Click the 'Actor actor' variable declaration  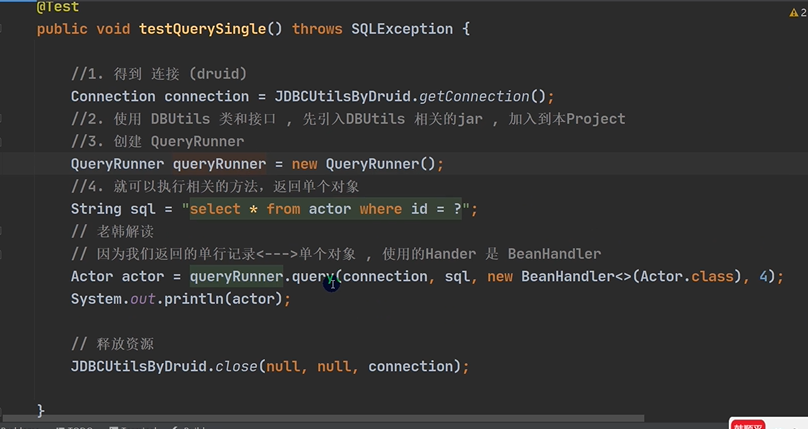117,277
